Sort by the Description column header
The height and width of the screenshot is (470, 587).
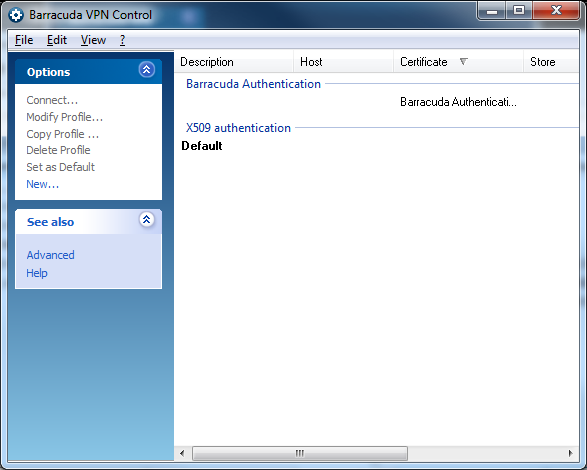tap(234, 62)
